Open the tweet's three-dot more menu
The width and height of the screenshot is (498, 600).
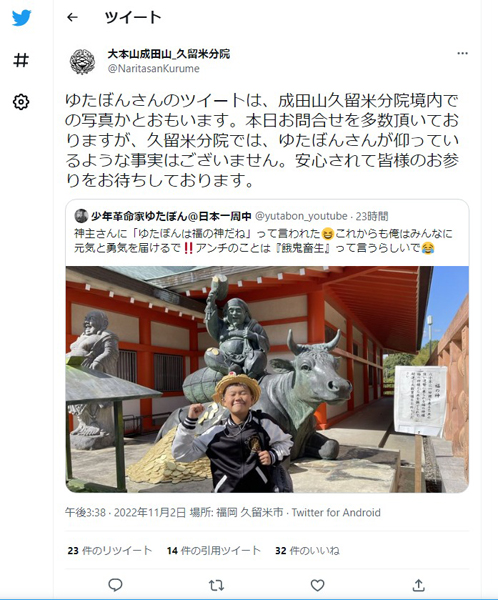pyautogui.click(x=462, y=53)
